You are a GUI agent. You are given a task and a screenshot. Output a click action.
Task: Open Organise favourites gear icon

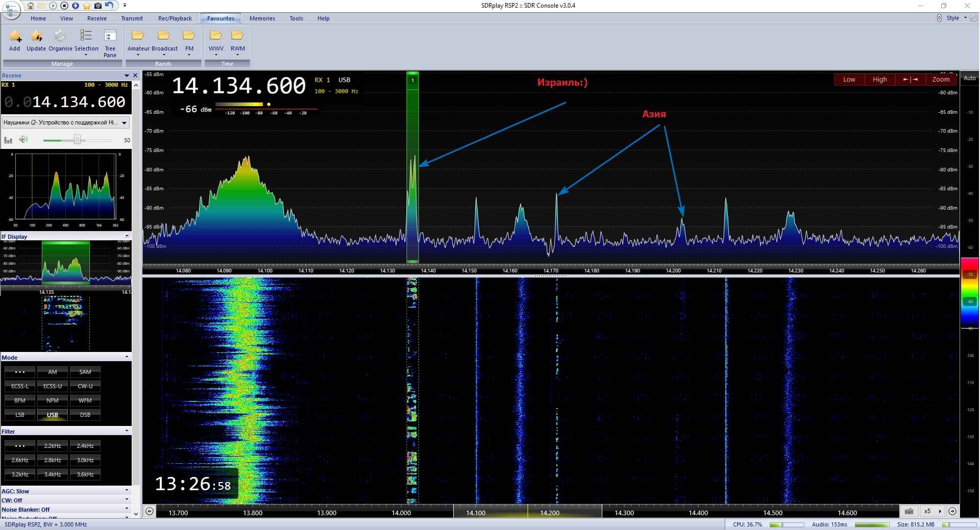tap(60, 41)
